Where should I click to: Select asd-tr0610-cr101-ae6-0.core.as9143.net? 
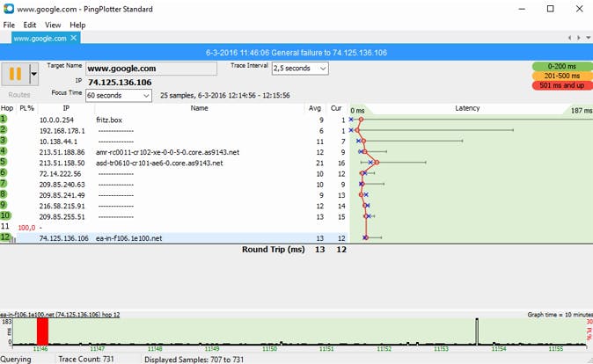click(159, 163)
